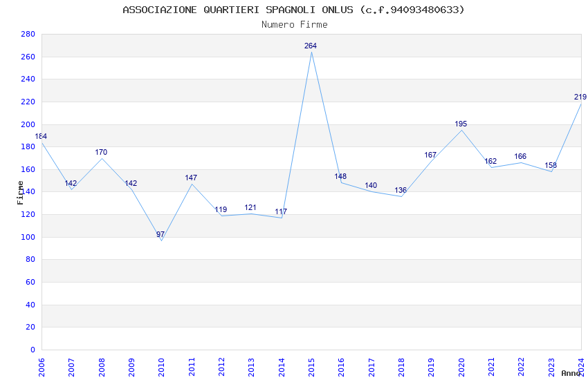Select the y-axis value 40

coord(30,305)
